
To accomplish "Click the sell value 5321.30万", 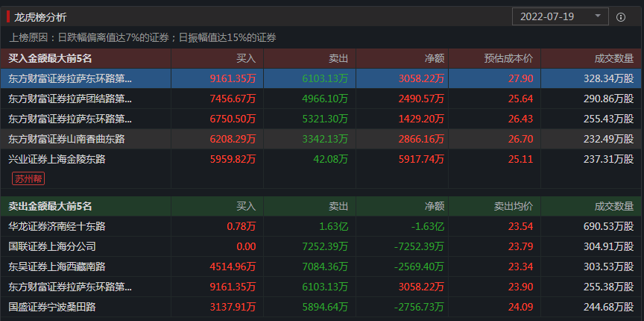I will point(325,119).
